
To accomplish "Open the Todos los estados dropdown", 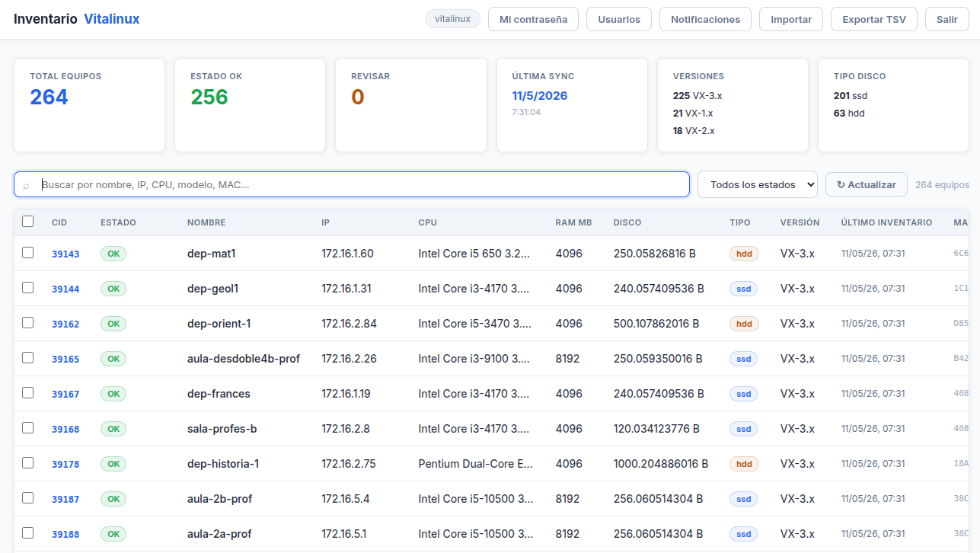I will pyautogui.click(x=757, y=184).
